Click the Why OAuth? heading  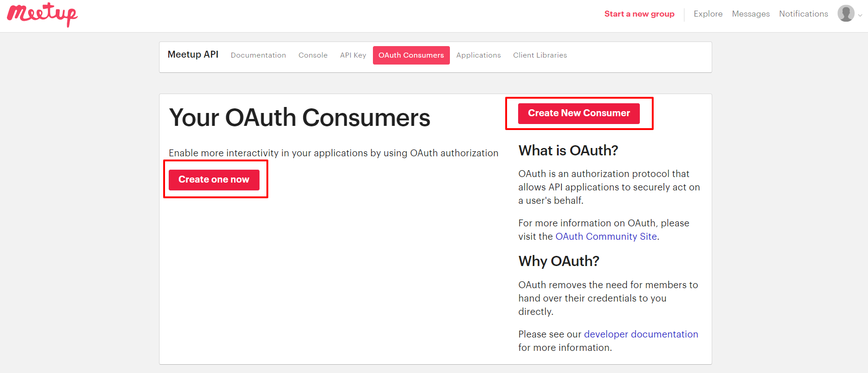point(559,261)
